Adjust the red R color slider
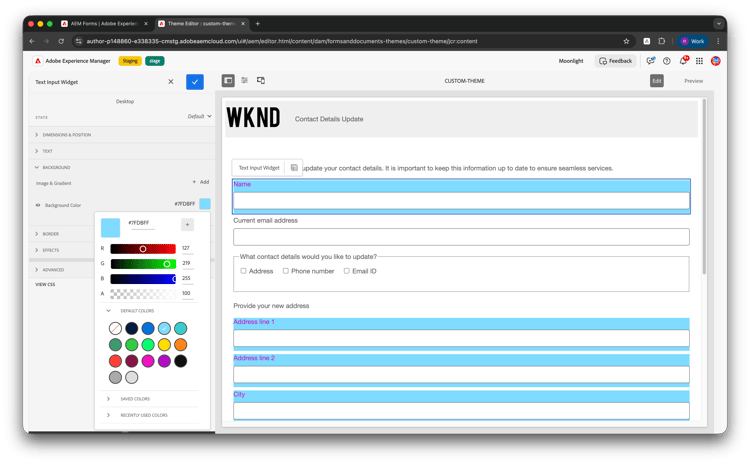 143,249
